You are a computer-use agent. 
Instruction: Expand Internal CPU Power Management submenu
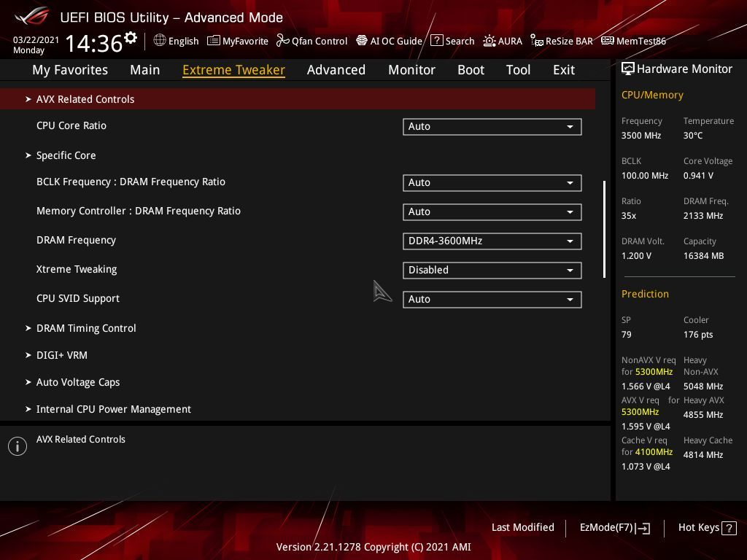tap(108, 409)
